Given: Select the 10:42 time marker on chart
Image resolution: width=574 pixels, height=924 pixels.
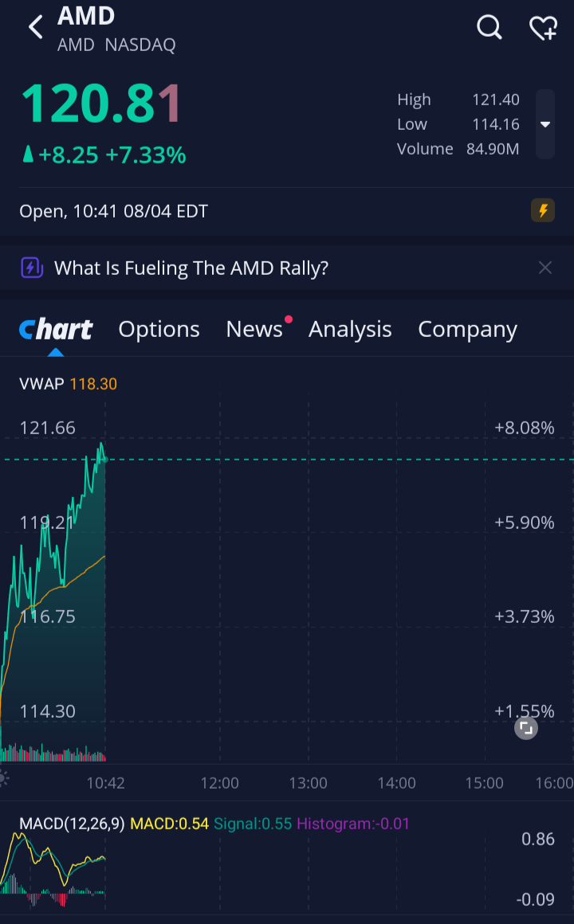Looking at the screenshot, I should (x=105, y=782).
